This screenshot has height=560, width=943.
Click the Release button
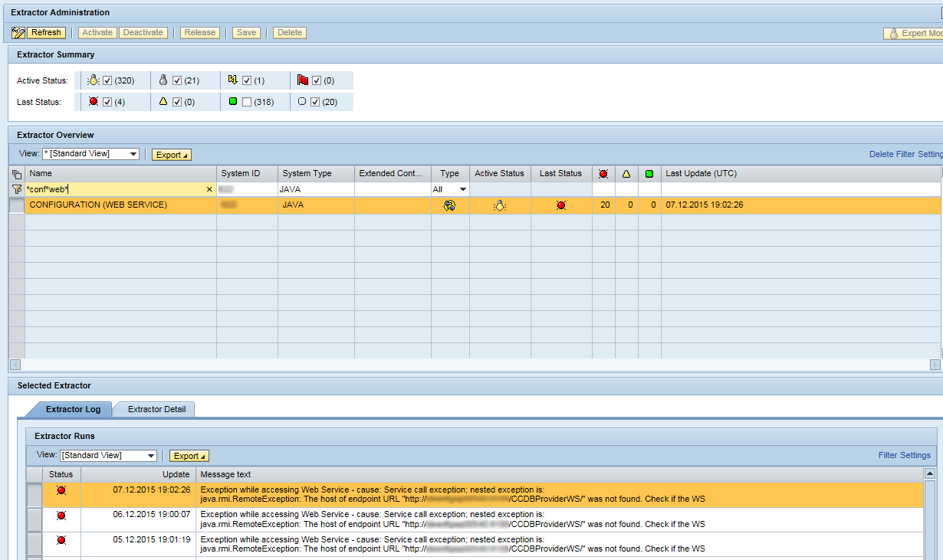(200, 33)
